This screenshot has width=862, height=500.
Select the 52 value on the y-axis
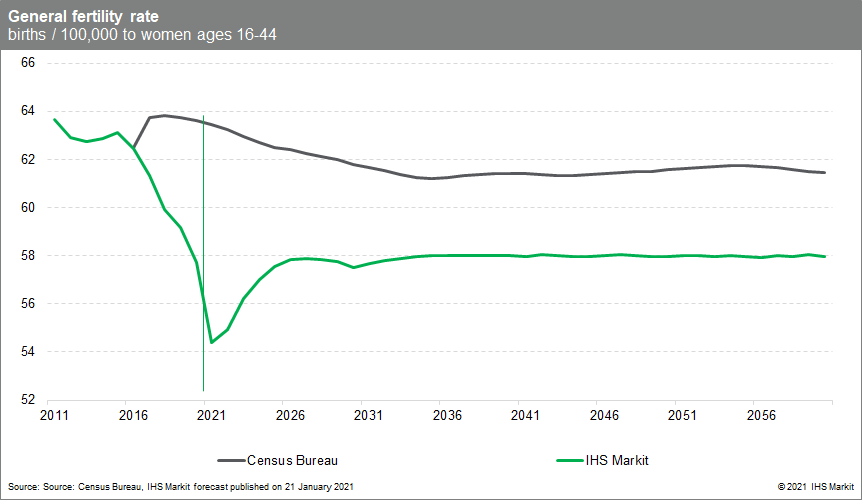pyautogui.click(x=28, y=400)
